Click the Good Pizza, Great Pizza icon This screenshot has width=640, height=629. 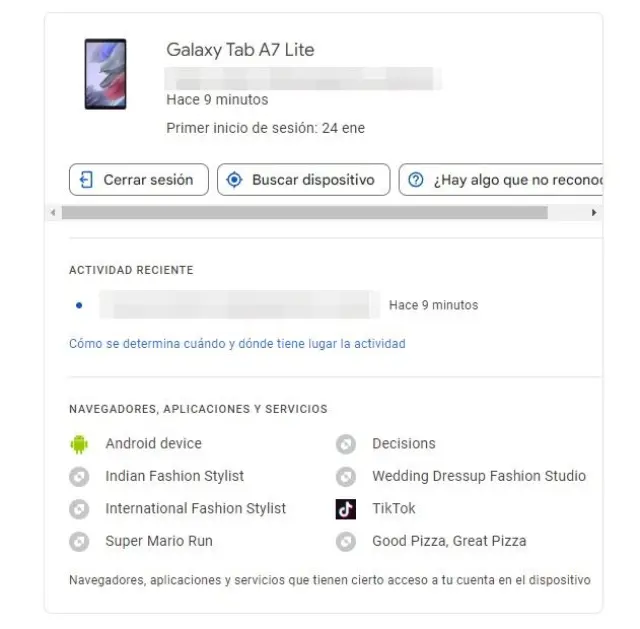pos(346,542)
